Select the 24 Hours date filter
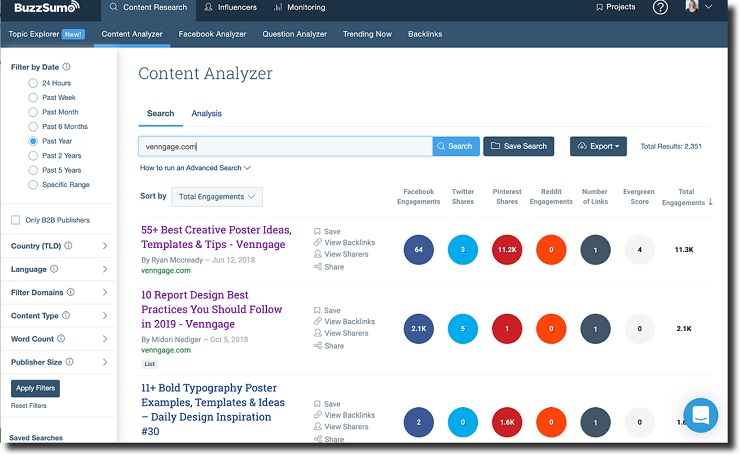 tap(33, 83)
